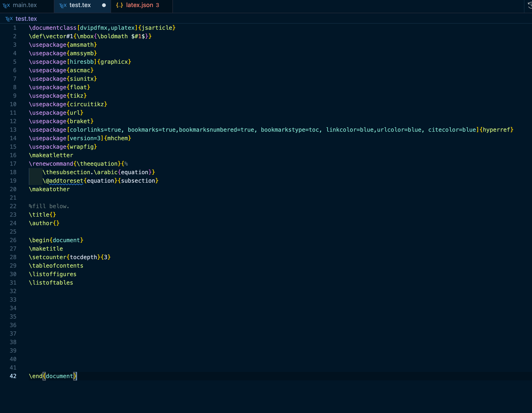Click the TeX icon in the breadcrumb bar

point(9,19)
